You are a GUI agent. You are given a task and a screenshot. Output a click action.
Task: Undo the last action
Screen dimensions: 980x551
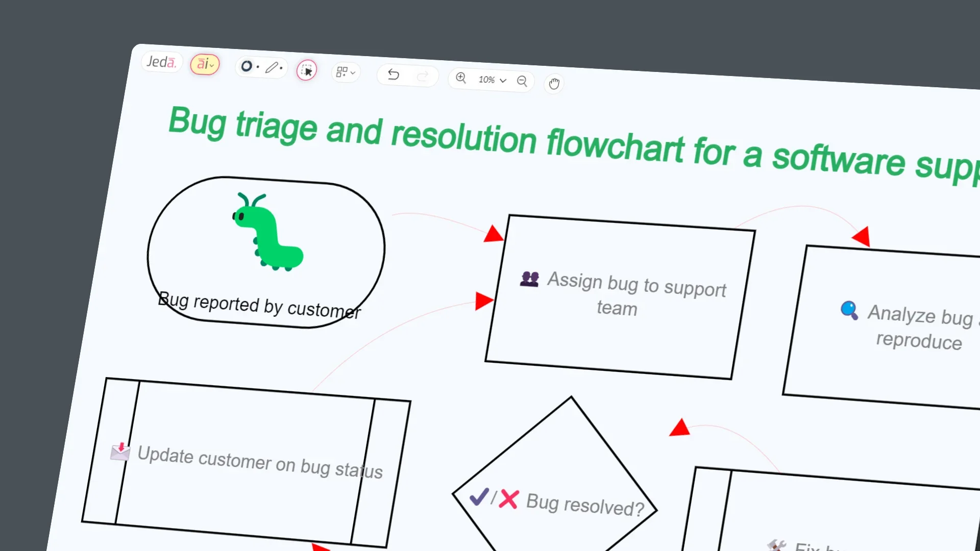(x=394, y=75)
